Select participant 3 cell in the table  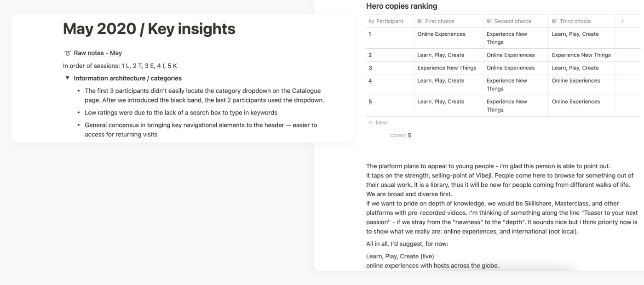[389, 68]
